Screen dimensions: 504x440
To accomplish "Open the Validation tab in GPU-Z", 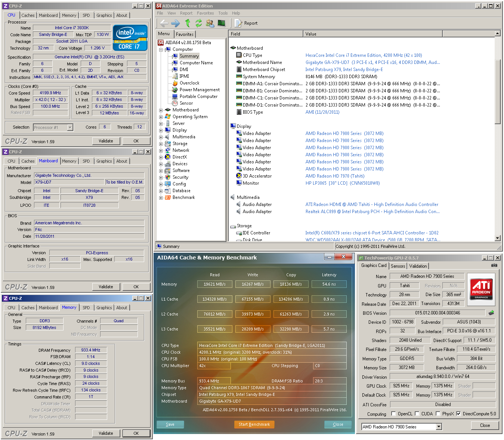I will (418, 266).
